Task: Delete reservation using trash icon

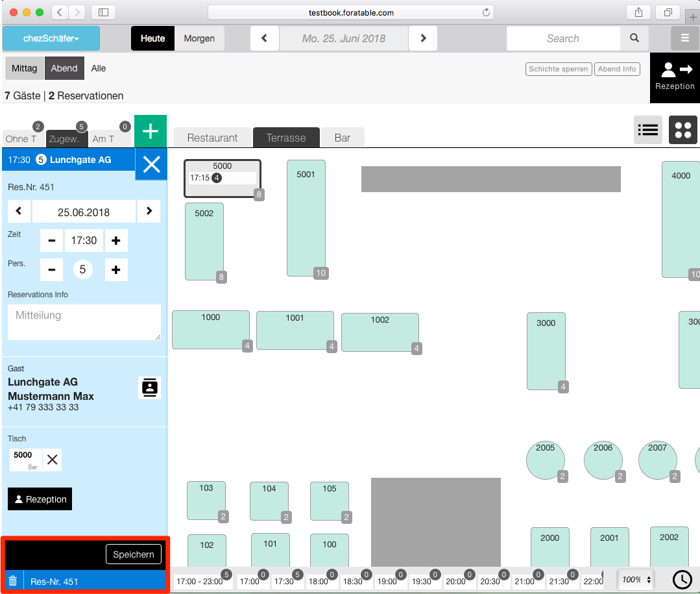Action: (x=12, y=581)
